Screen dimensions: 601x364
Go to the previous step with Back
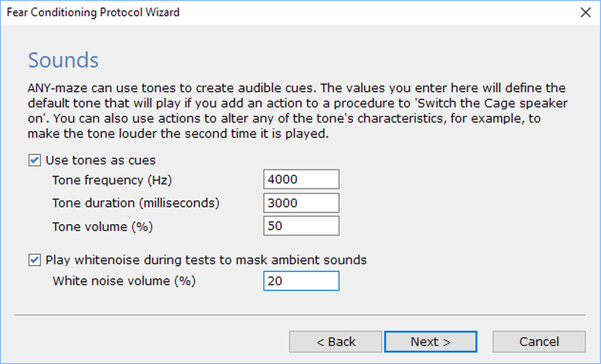(336, 342)
